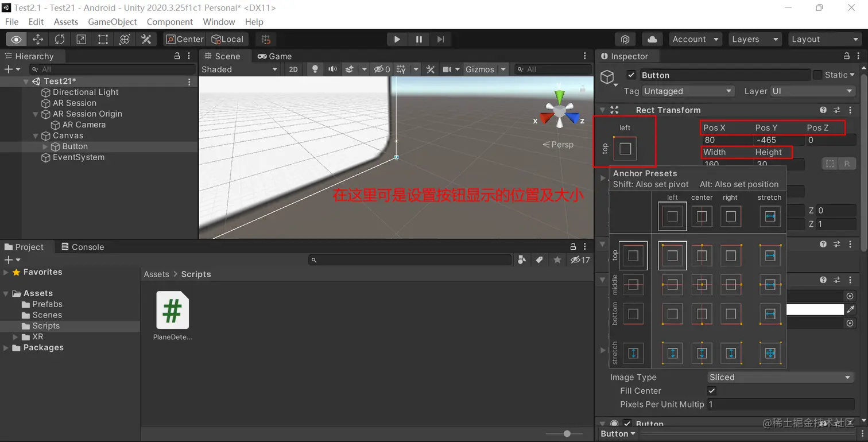Screen dimensions: 868x442
Task: Toggle the 2D view button
Action: coord(293,69)
